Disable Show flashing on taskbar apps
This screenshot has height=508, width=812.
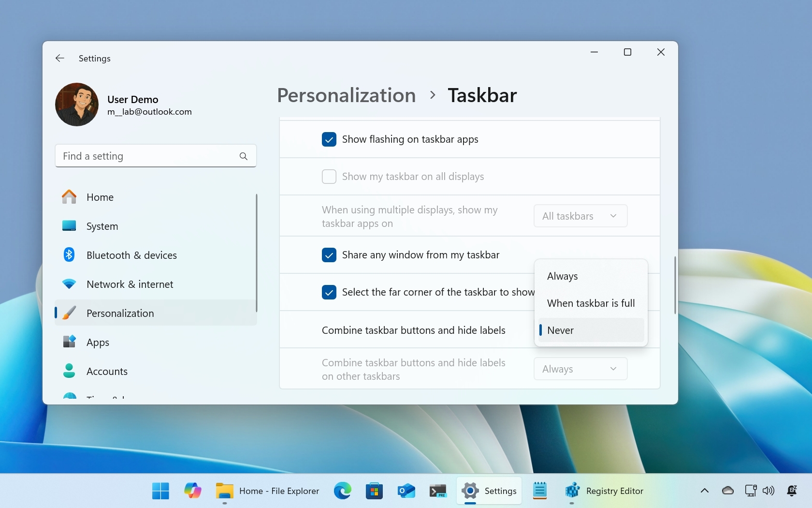(329, 139)
